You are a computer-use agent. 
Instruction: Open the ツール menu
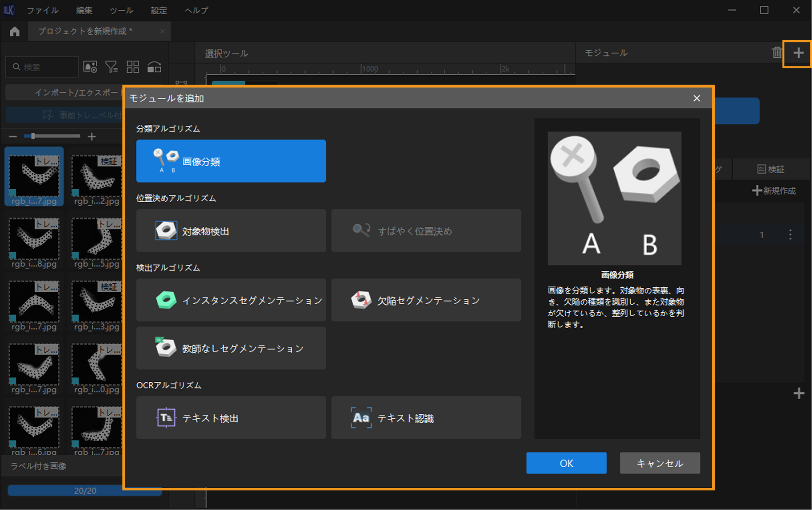[121, 10]
